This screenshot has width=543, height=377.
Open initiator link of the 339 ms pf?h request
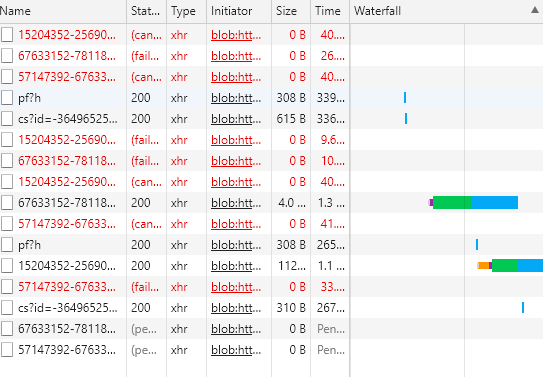click(236, 98)
